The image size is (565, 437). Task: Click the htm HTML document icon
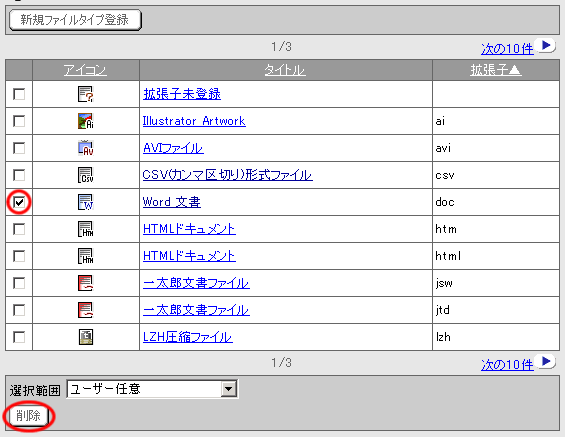[x=86, y=229]
